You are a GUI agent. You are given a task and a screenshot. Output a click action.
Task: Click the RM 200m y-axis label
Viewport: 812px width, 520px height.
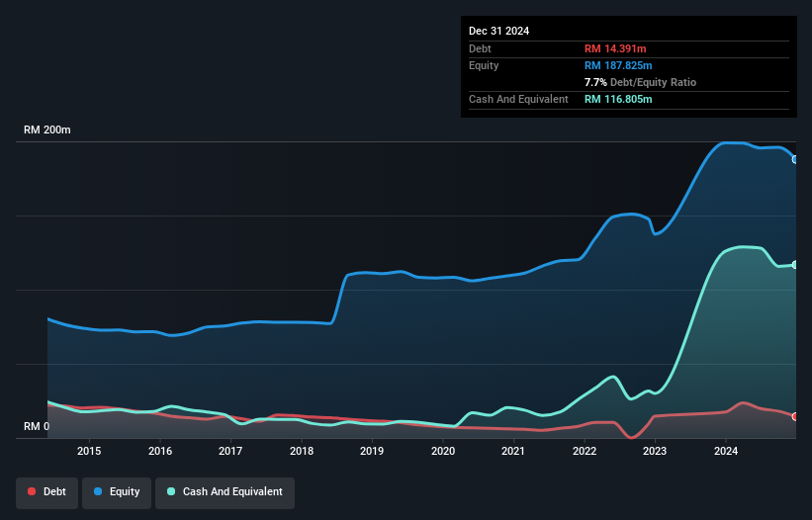click(47, 130)
